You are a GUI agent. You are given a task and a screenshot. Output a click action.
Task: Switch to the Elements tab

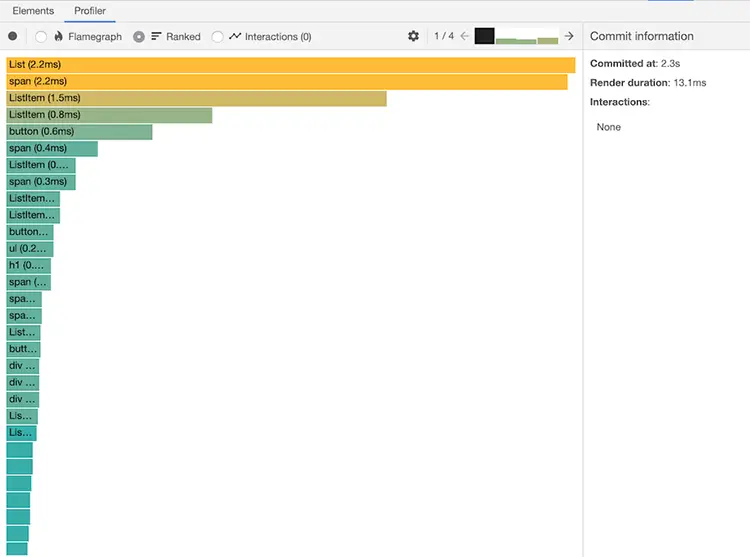[33, 11]
